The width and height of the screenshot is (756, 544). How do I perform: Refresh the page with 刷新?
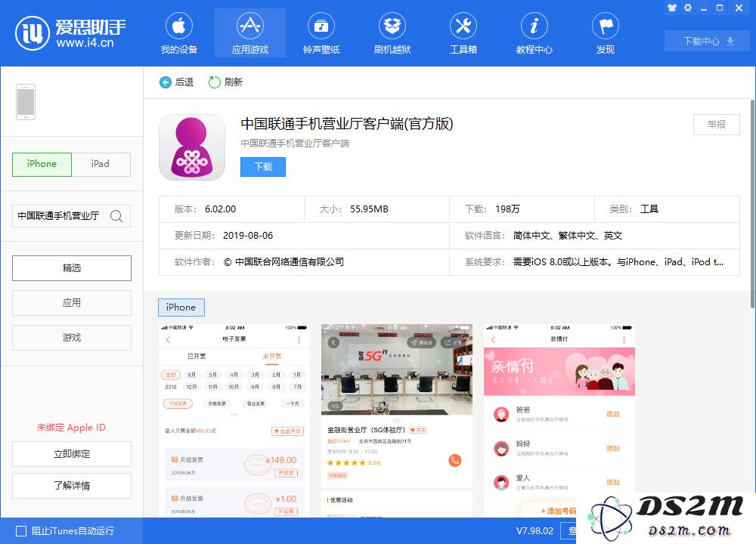[x=225, y=82]
